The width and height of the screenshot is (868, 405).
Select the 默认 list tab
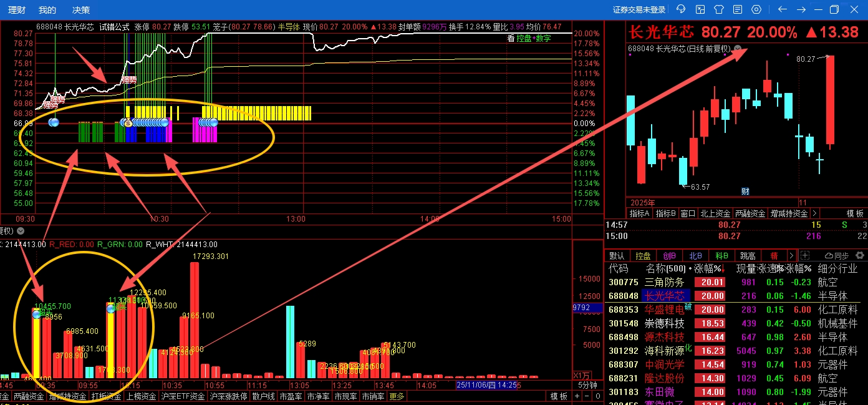click(x=617, y=256)
